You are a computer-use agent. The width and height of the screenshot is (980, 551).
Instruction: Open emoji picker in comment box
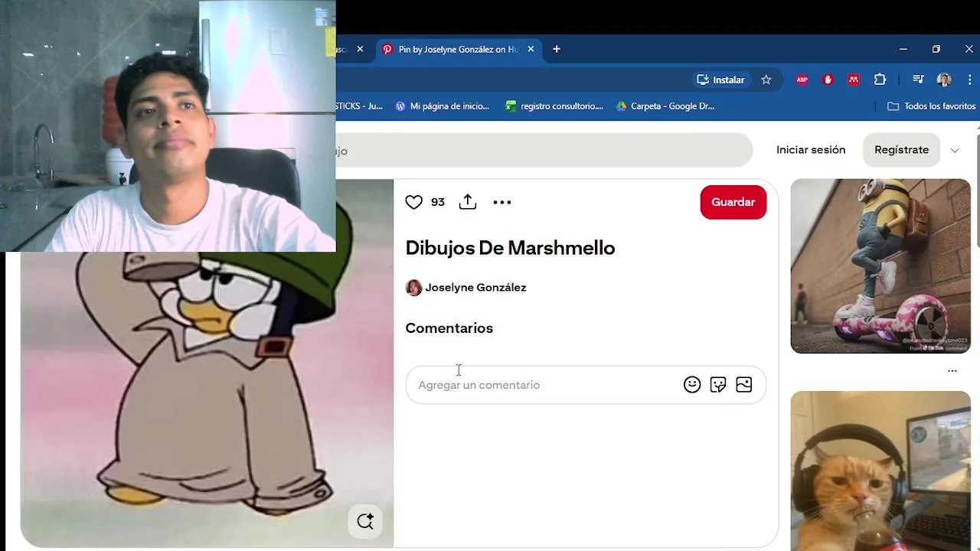[x=692, y=385]
